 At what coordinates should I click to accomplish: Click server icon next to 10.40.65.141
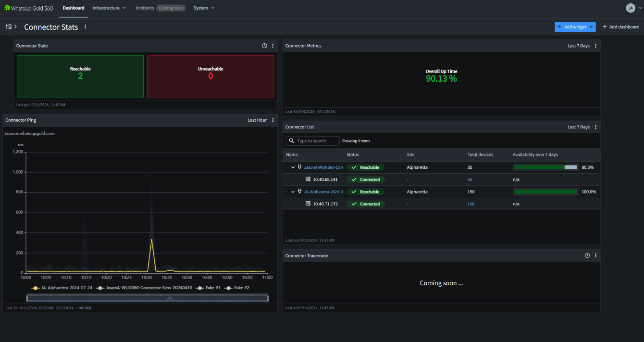308,179
